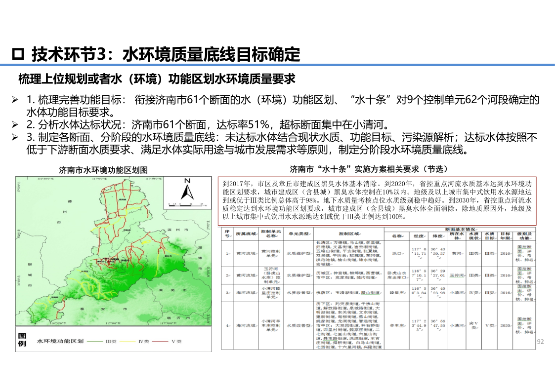This screenshot has height=392, width=555.
Task: Click the table header '控制区域'
Action: pos(349,234)
